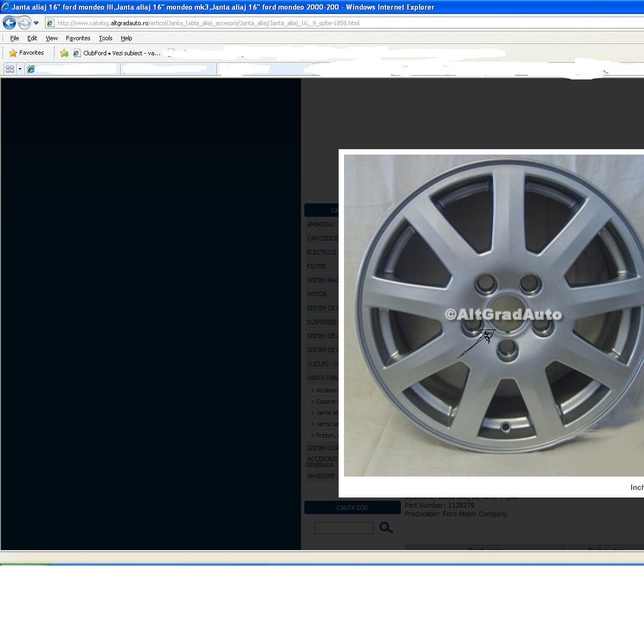Click the magnifier search icon

(386, 528)
